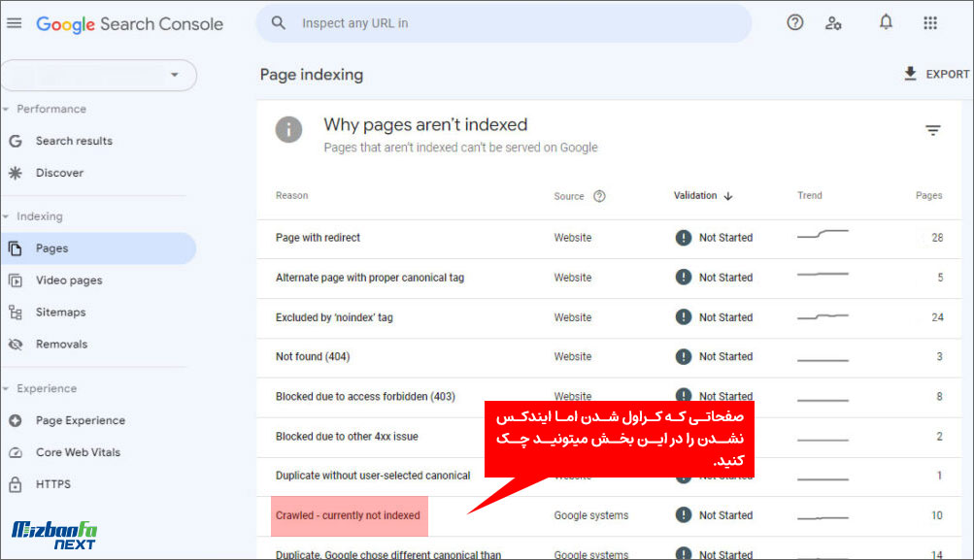
Task: Click the HTTPS padlock icon
Action: [16, 484]
